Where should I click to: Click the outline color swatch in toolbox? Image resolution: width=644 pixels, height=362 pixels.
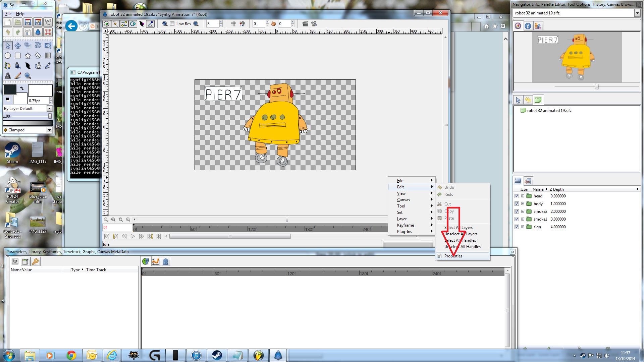point(9,89)
